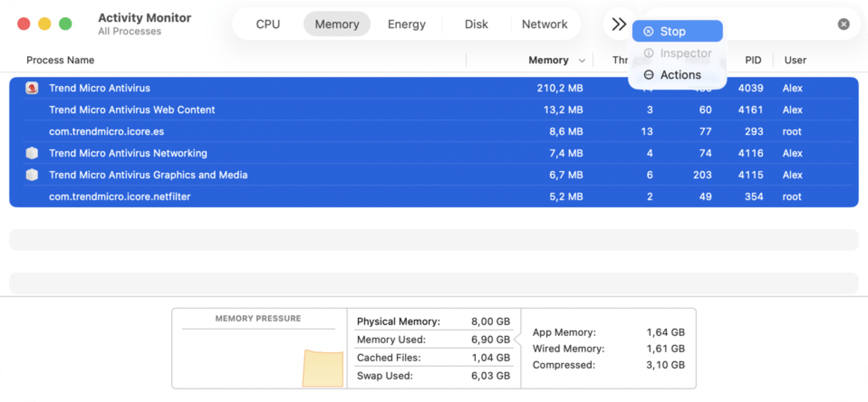Click the Wired Memory label

569,349
